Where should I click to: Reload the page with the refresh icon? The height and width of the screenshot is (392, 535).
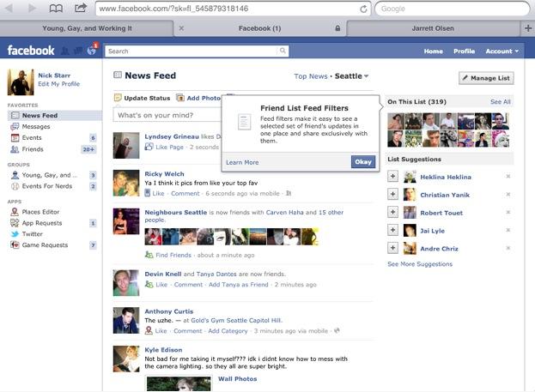pos(364,9)
